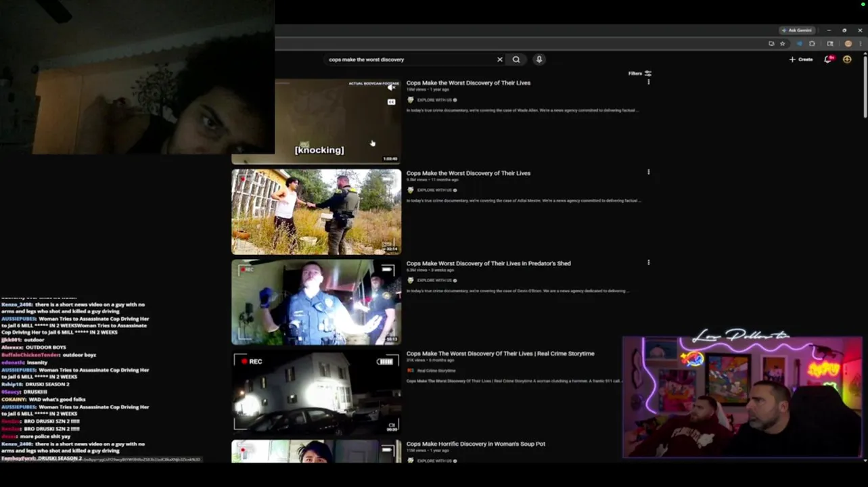Open more options for Predator's Shed video
The height and width of the screenshot is (487, 868).
(x=648, y=262)
